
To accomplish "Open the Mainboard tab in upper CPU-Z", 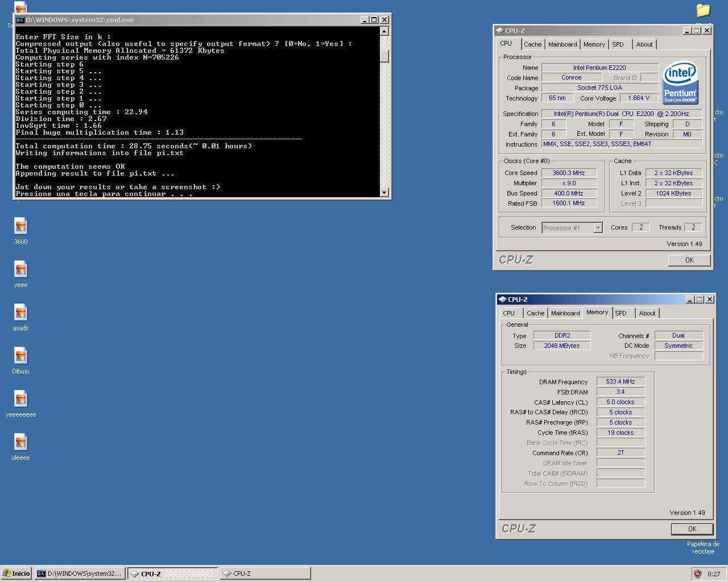I will point(562,44).
